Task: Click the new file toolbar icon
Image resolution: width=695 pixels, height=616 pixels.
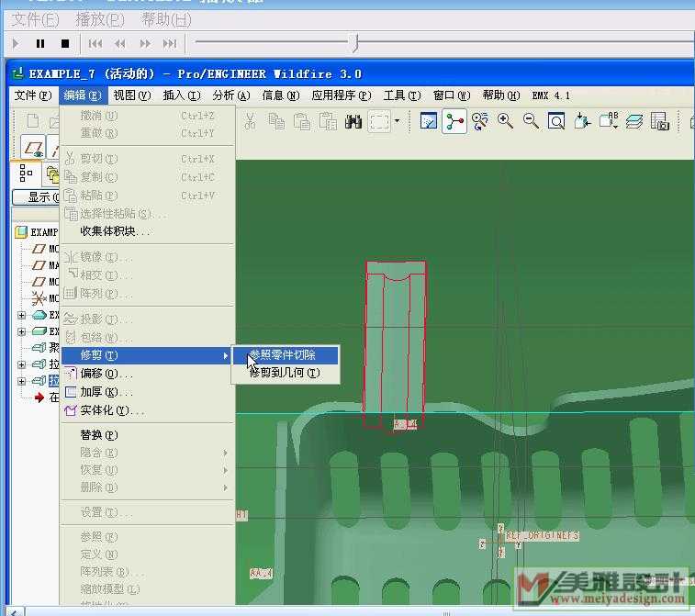Action: [33, 121]
